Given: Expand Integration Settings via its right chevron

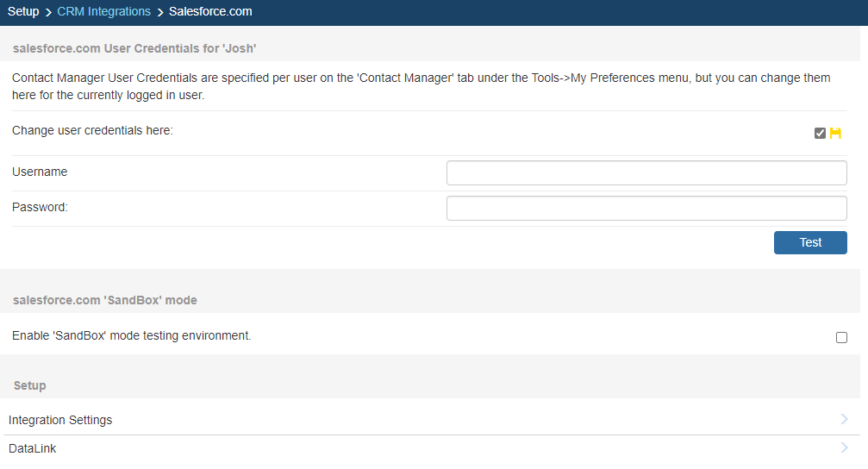Looking at the screenshot, I should (844, 419).
